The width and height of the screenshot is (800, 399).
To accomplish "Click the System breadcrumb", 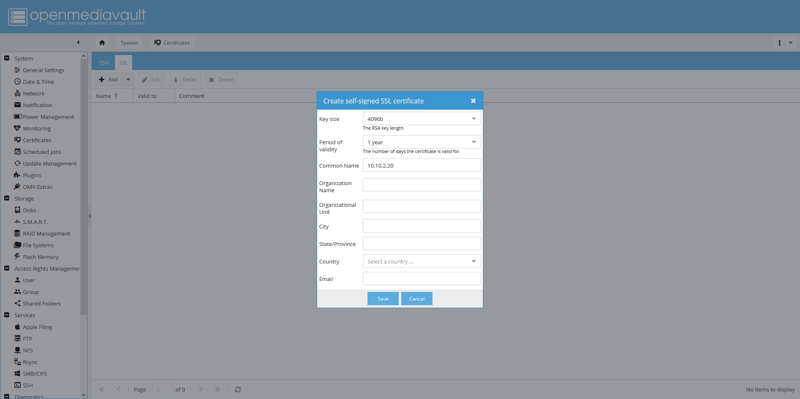I will point(129,43).
